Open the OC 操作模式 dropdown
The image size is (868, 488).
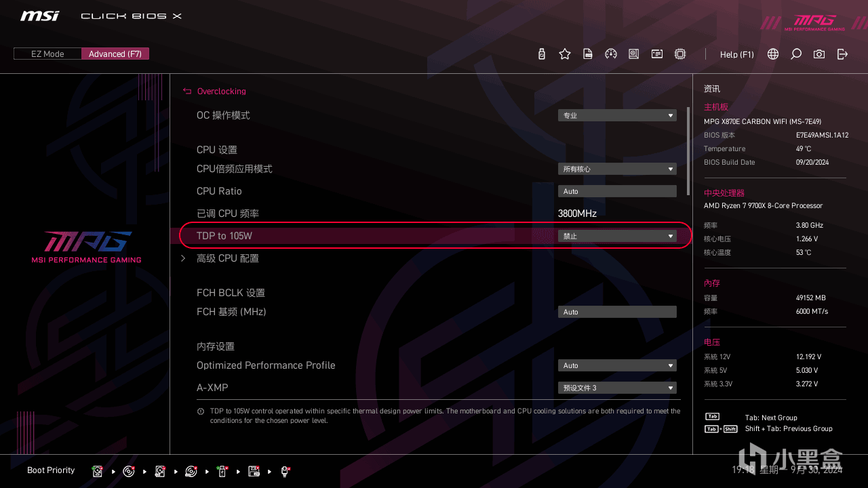tap(617, 115)
